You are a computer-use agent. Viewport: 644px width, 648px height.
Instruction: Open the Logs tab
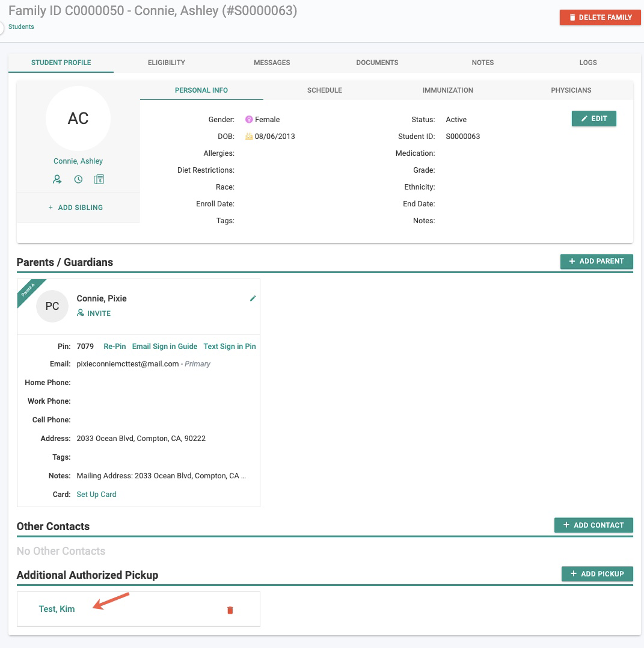click(587, 63)
